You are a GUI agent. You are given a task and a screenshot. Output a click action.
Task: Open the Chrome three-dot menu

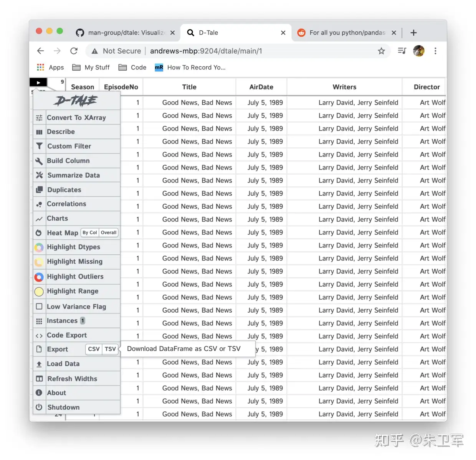coord(435,51)
